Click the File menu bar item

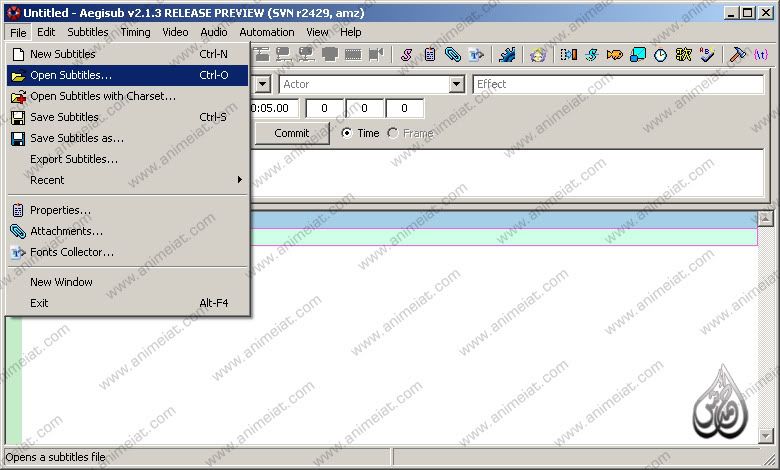pyautogui.click(x=18, y=32)
